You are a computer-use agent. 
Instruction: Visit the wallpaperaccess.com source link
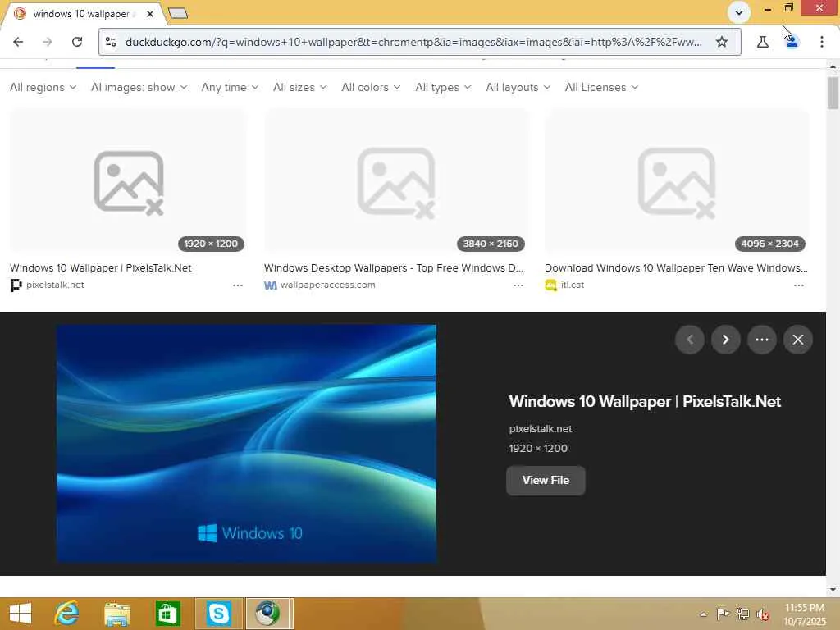pyautogui.click(x=327, y=285)
